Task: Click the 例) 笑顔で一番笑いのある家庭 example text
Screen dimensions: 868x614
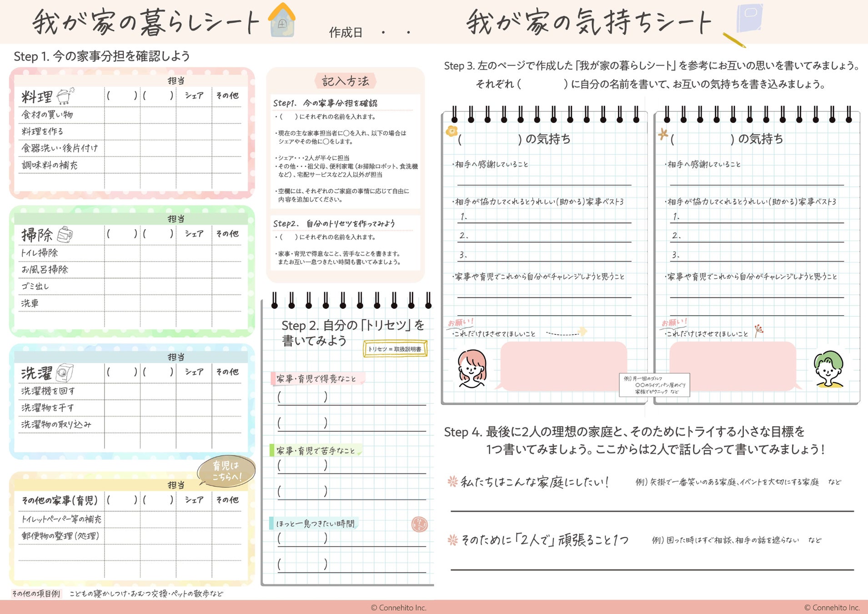Action: [x=739, y=482]
